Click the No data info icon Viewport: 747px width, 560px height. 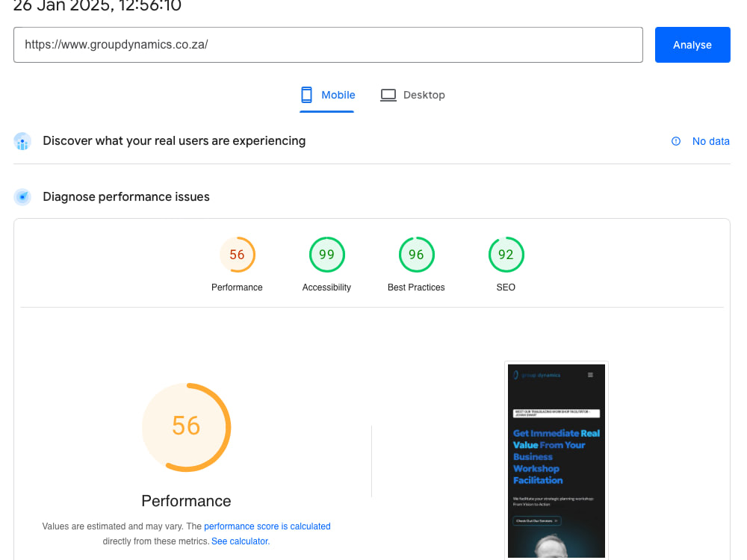click(675, 141)
